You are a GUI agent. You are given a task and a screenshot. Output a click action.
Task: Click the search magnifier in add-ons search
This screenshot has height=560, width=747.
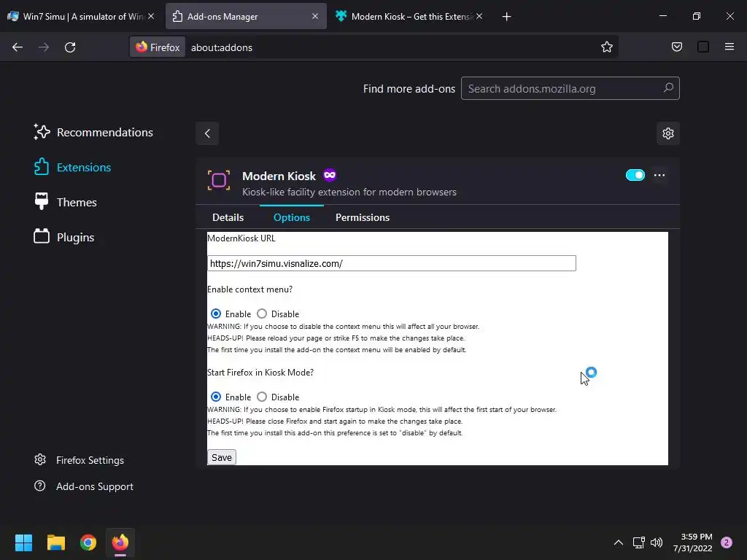tap(668, 88)
